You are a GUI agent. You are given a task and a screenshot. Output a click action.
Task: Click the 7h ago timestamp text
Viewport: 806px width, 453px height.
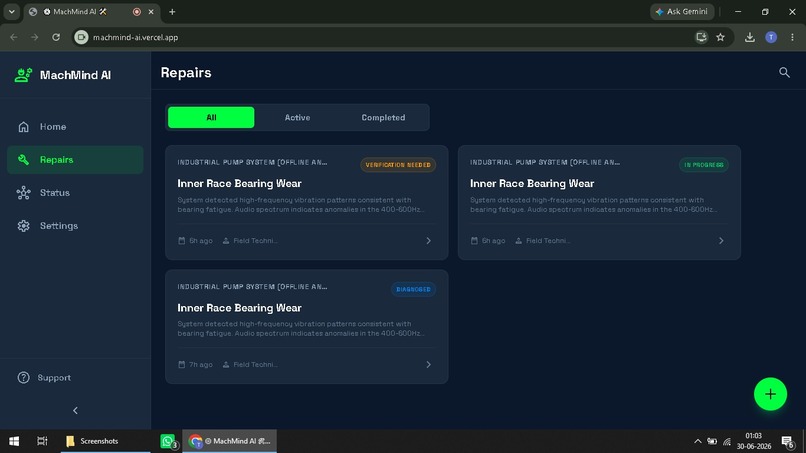[x=200, y=365]
